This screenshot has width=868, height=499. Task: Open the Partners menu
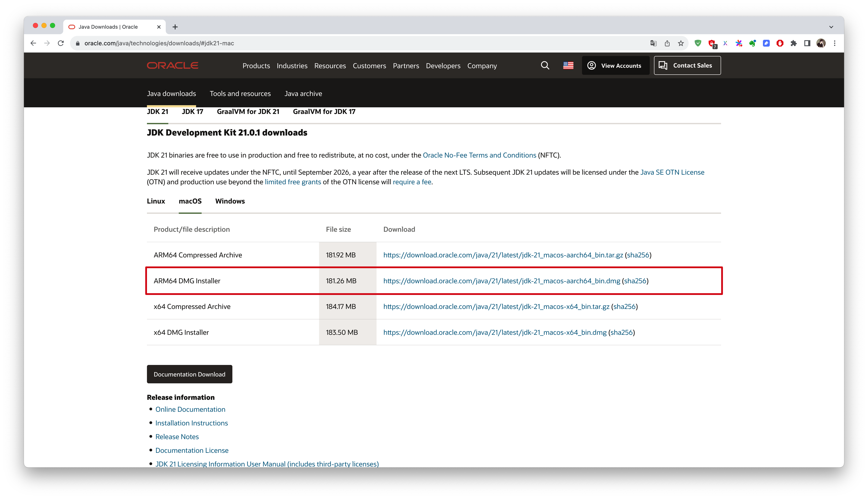pyautogui.click(x=406, y=66)
